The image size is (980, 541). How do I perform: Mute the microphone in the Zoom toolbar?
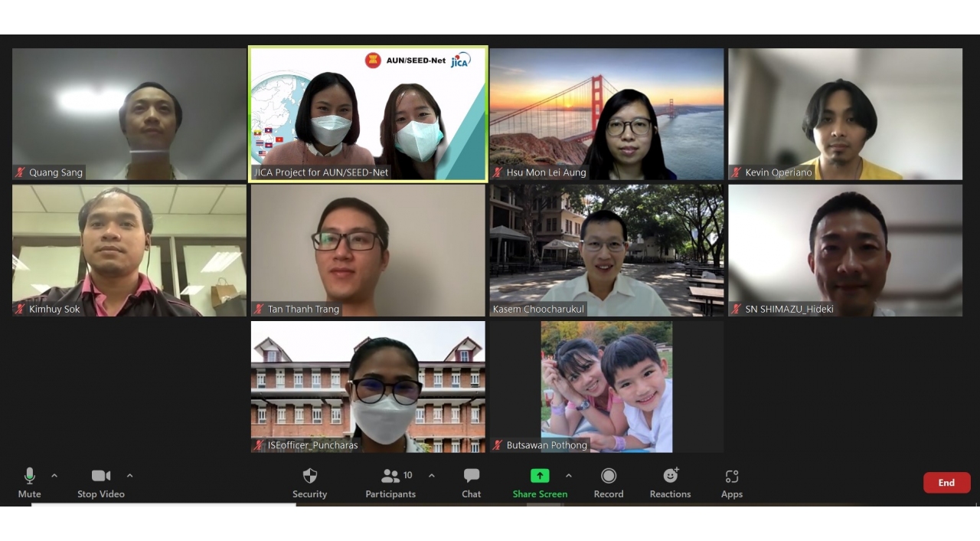(x=30, y=484)
